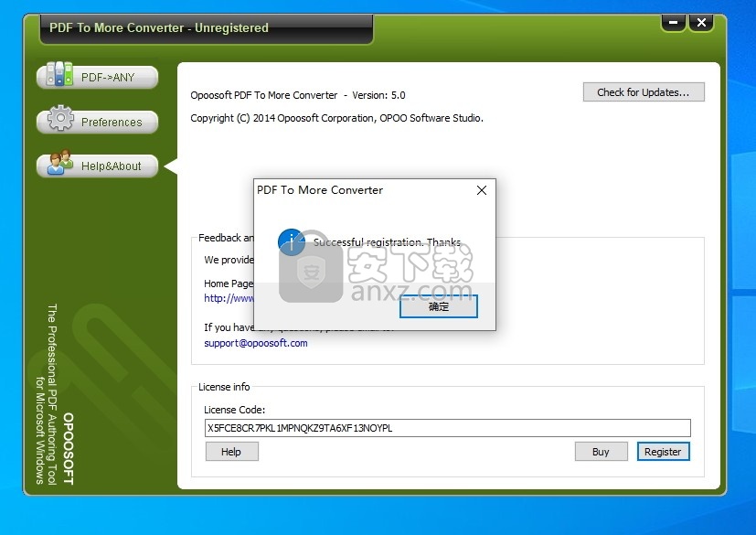The width and height of the screenshot is (756, 535).
Task: Click 'Successful registration. Thanks' message
Action: tap(388, 242)
